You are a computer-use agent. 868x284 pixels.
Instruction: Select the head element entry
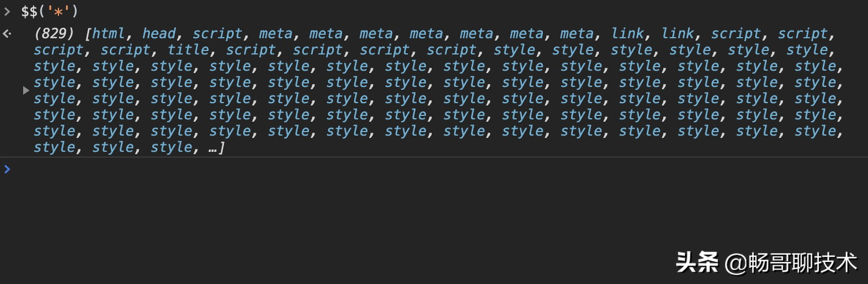point(159,34)
